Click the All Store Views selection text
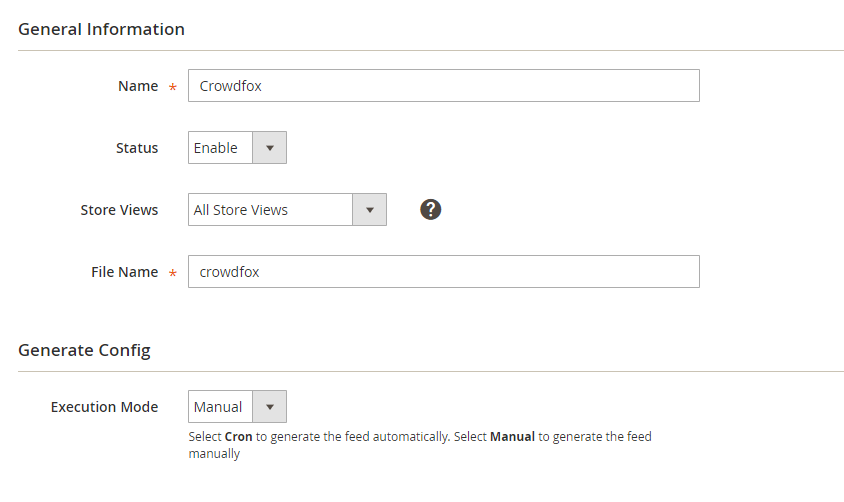The width and height of the screenshot is (844, 502). pos(241,210)
